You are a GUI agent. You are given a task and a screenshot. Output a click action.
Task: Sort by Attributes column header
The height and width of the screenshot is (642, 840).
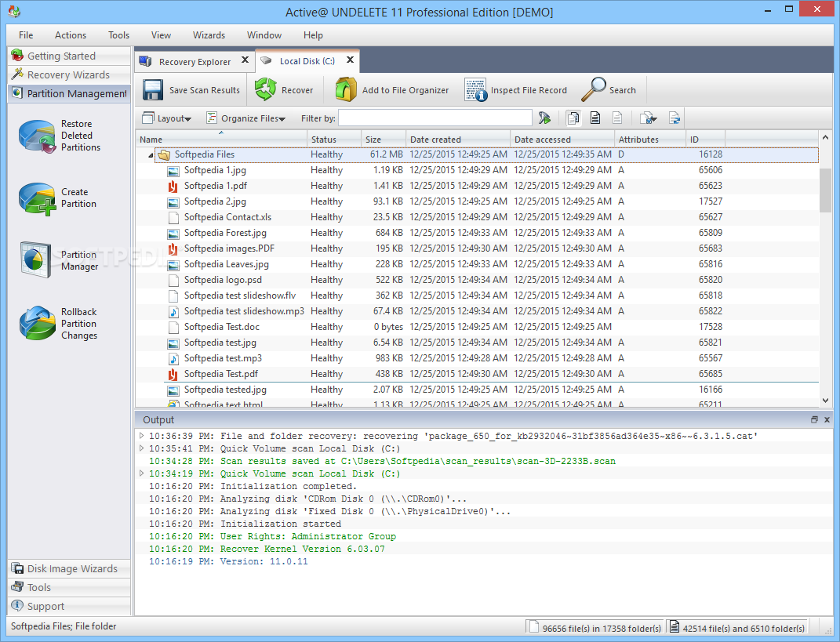coord(650,140)
